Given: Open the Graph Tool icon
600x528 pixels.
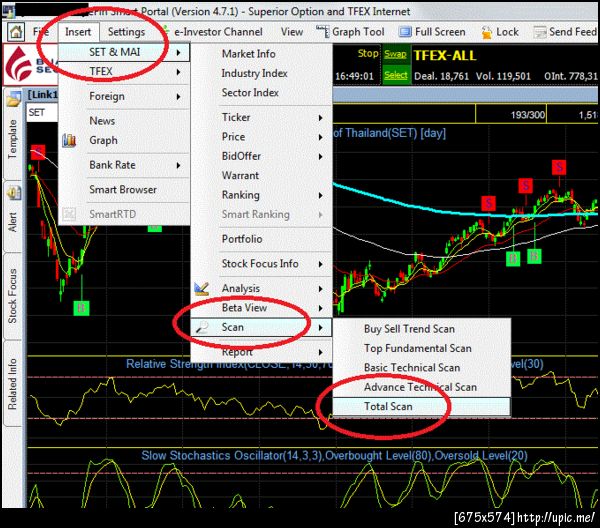Looking at the screenshot, I should click(x=322, y=32).
